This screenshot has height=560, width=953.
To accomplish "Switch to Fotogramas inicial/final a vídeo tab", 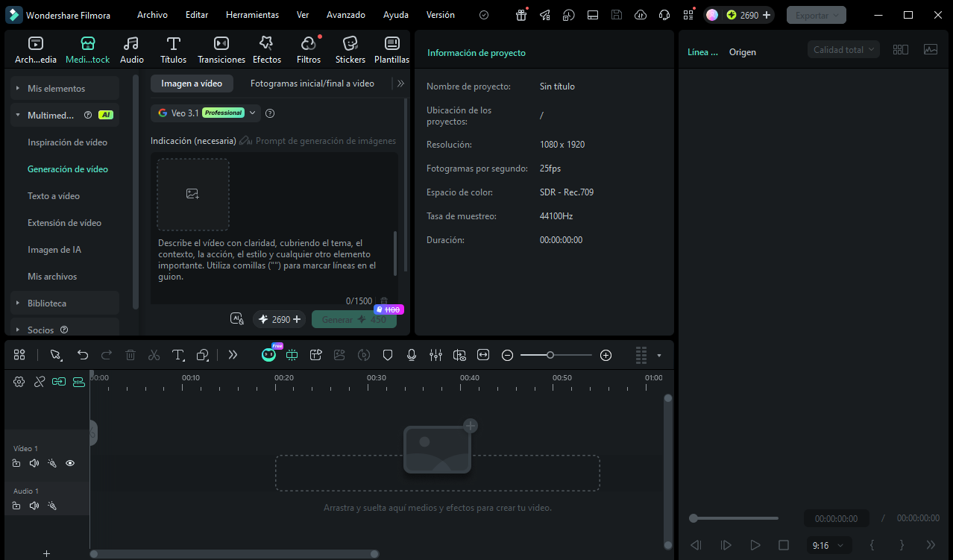I will 312,84.
